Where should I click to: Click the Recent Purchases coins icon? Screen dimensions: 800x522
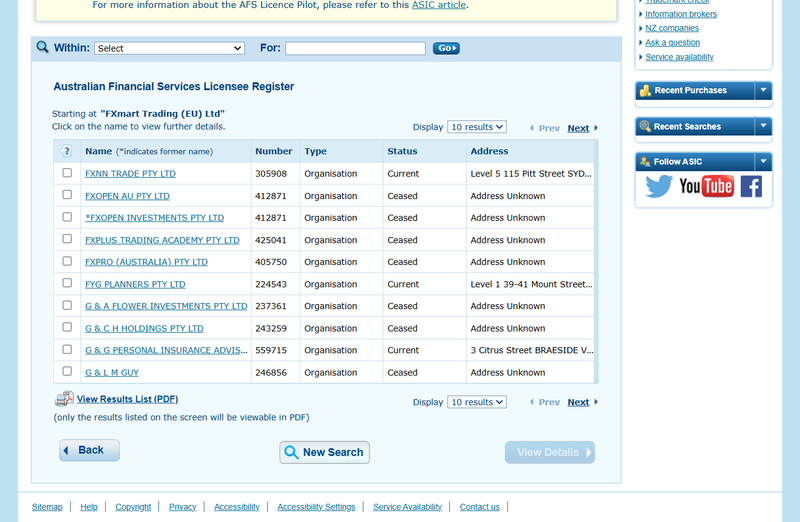(x=645, y=90)
